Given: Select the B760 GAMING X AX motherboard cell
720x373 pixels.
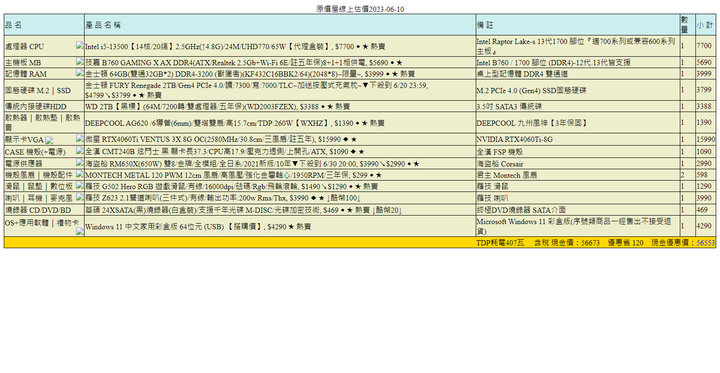Looking at the screenshot, I should (x=280, y=62).
